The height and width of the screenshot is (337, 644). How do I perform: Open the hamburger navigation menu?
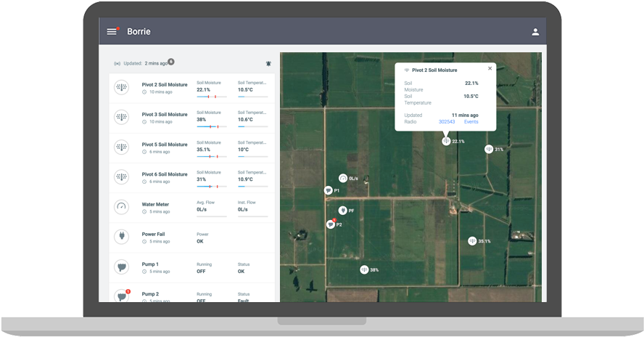click(112, 31)
